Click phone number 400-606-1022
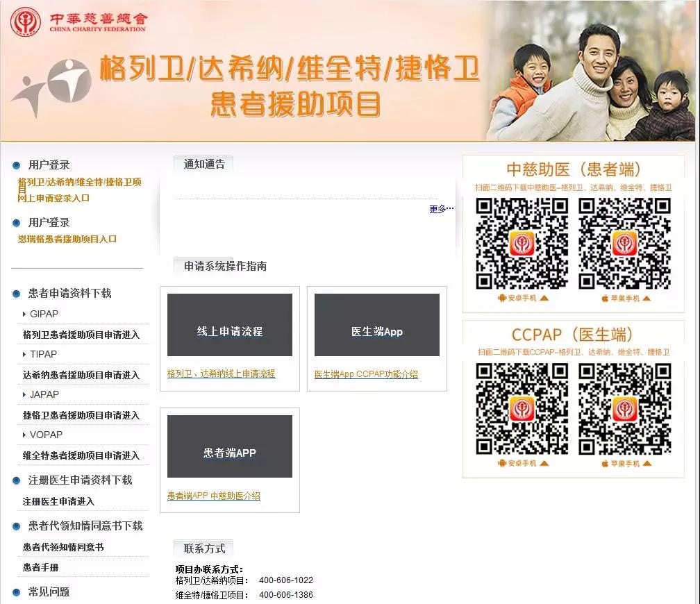This screenshot has width=700, height=604. pyautogui.click(x=286, y=580)
